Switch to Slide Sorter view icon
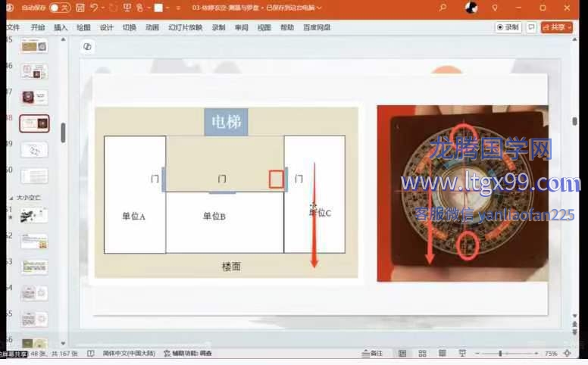This screenshot has height=365, width=588. point(421,354)
